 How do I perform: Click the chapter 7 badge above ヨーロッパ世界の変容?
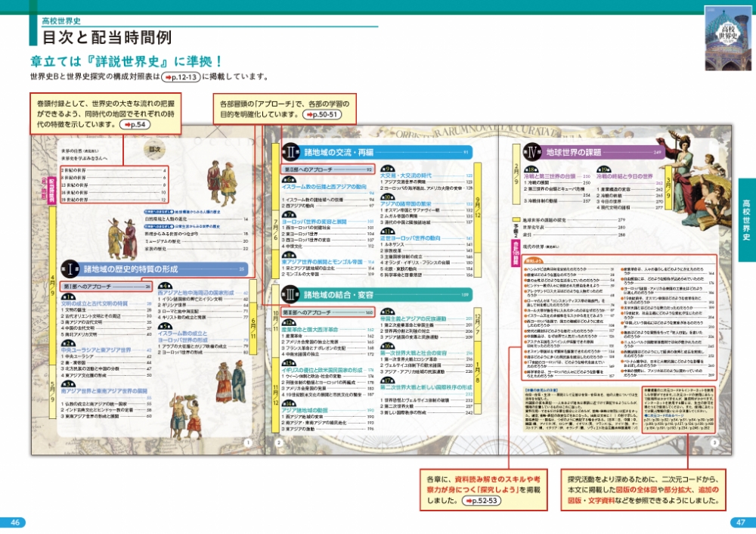[289, 215]
